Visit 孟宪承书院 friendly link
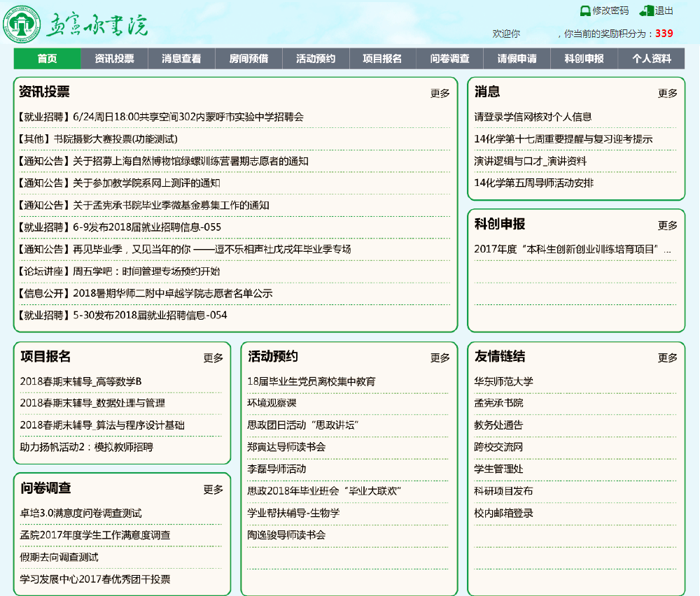Image resolution: width=700 pixels, height=596 pixels. [498, 403]
